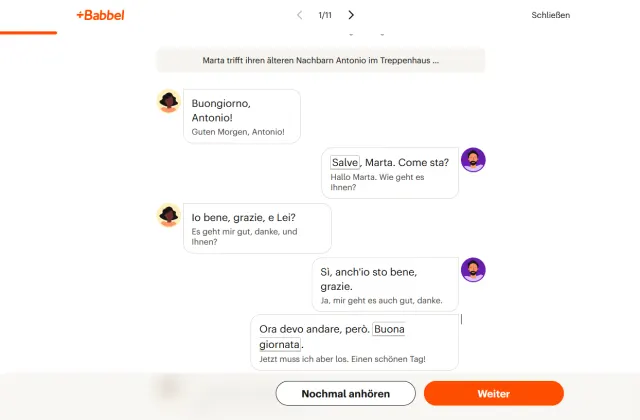Image resolution: width=640 pixels, height=420 pixels.
Task: Click Marta's avatar beside Buongiorno message
Action: point(169,101)
